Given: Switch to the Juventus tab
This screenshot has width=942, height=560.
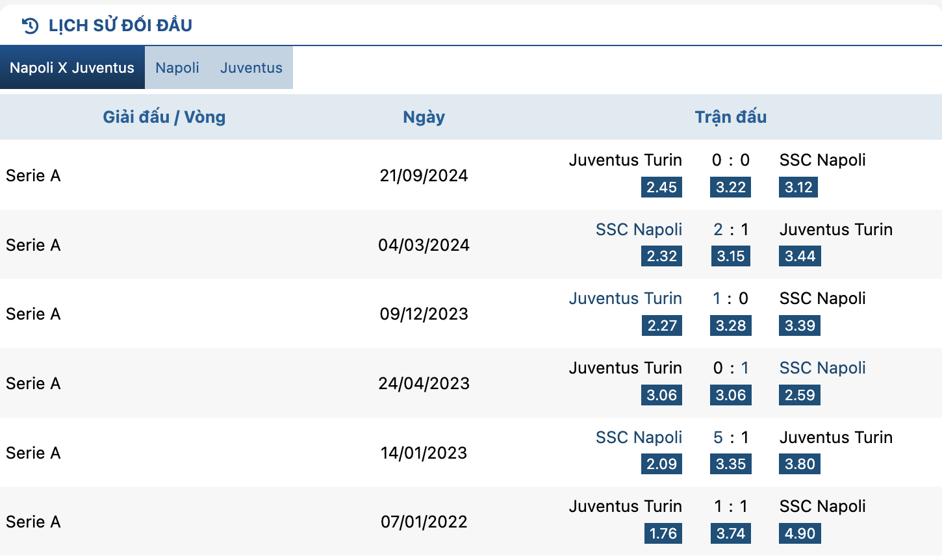Looking at the screenshot, I should click(x=251, y=68).
